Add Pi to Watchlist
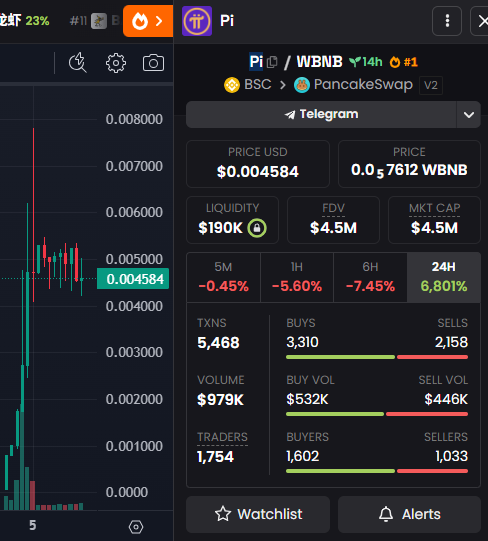 click(258, 514)
